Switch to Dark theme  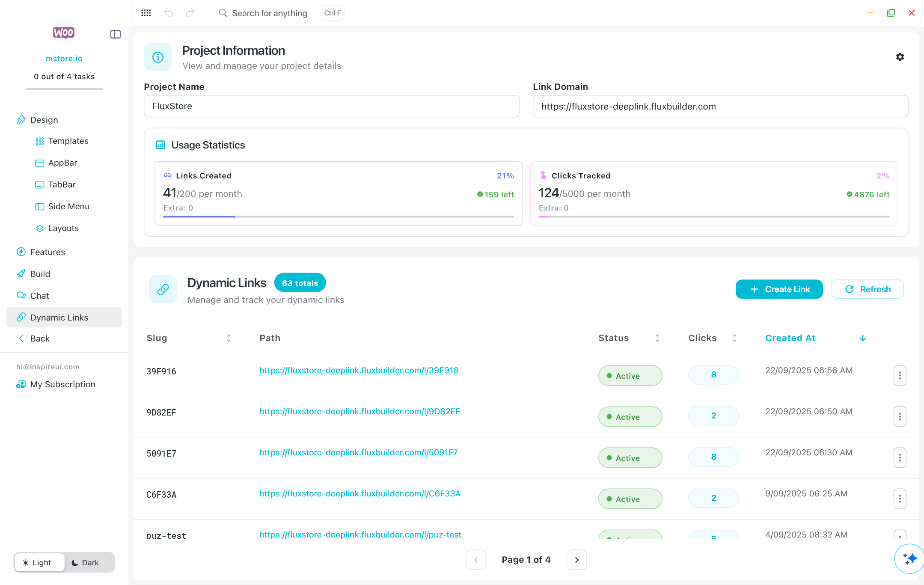[85, 562]
